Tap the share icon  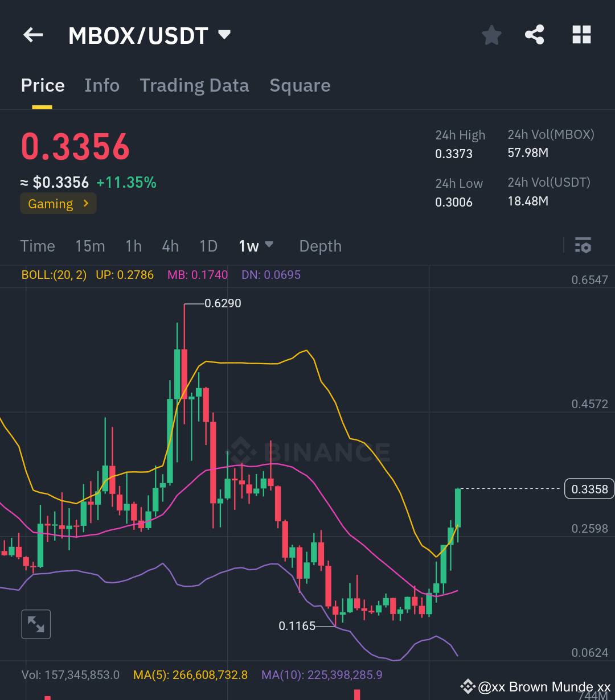click(x=534, y=35)
